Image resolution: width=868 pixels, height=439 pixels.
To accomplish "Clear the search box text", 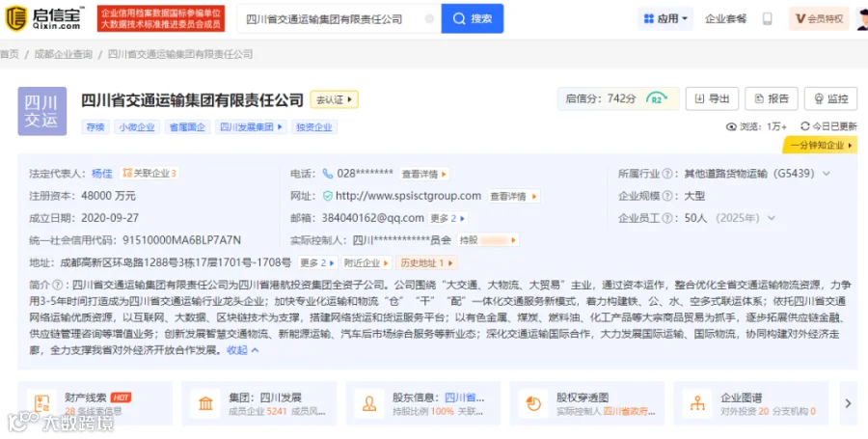I will (429, 19).
